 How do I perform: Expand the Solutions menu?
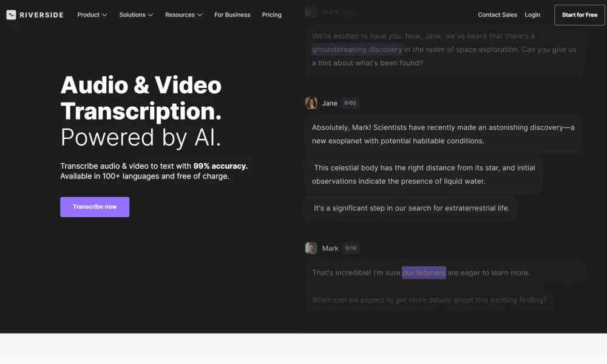135,15
